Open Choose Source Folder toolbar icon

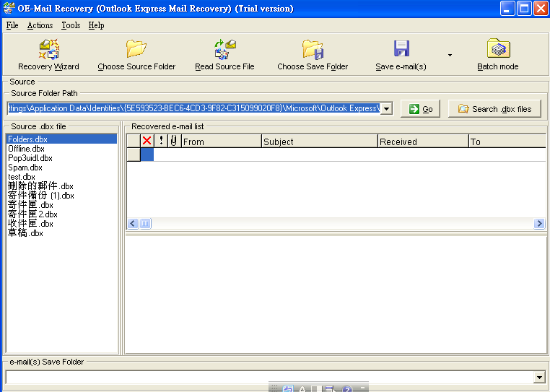pyautogui.click(x=136, y=49)
